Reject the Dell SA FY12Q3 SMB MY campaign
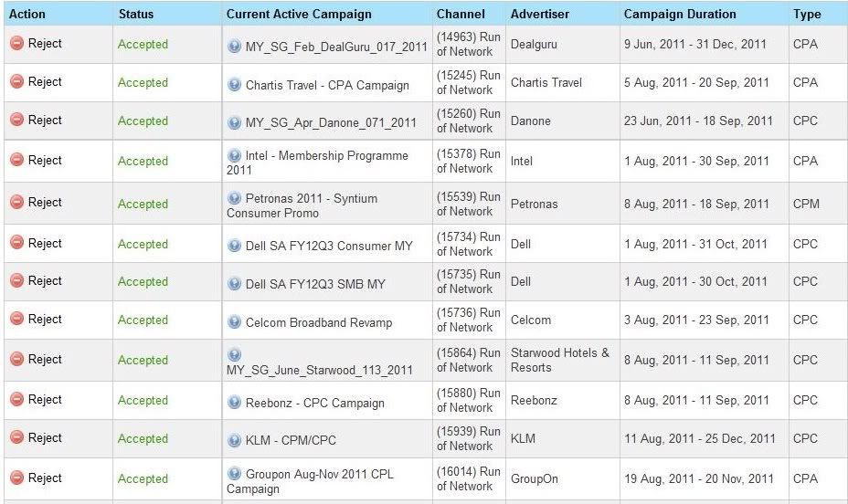This screenshot has height=504, width=848. coord(45,281)
